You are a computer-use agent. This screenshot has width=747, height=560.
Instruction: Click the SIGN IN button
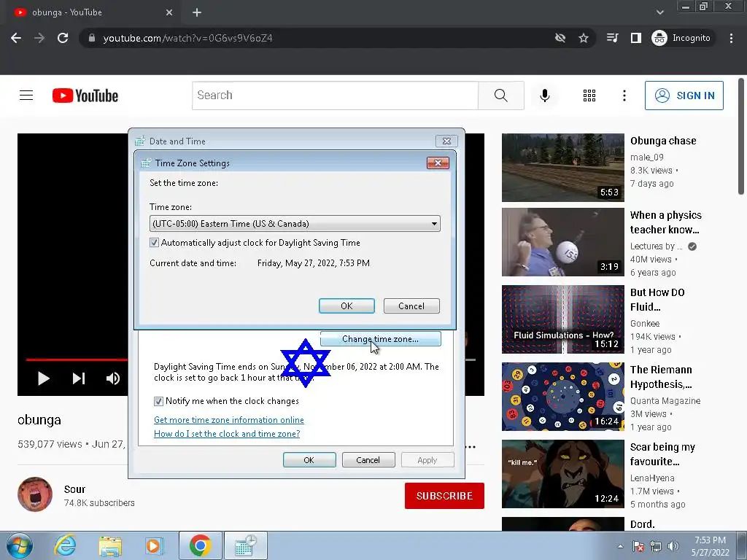click(684, 96)
